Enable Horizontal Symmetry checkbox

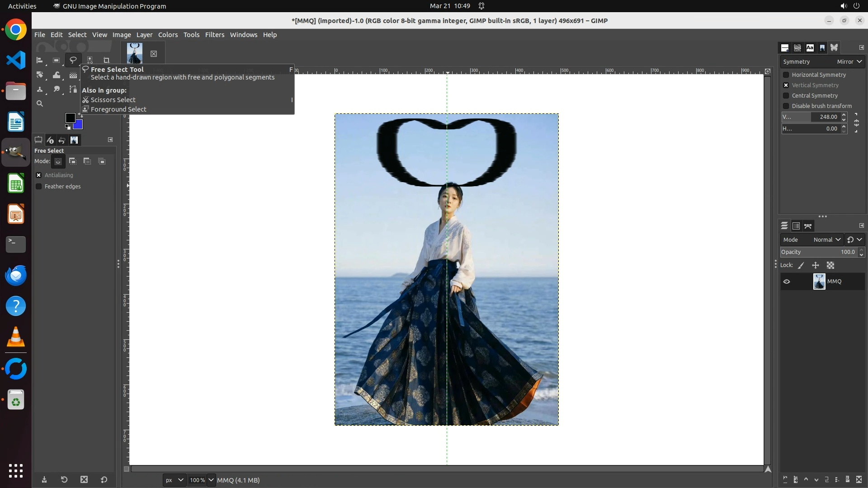pos(786,75)
